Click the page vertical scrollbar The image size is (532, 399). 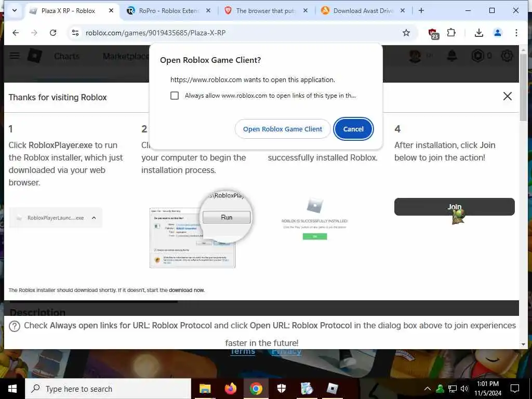tap(524, 87)
